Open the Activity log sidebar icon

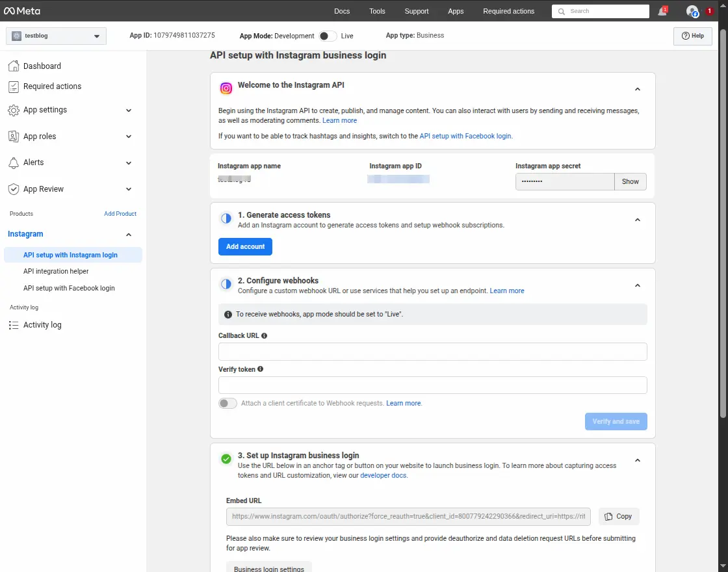click(x=14, y=324)
